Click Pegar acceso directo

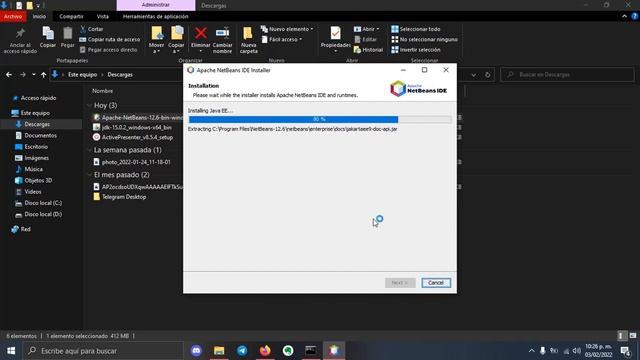(x=109, y=50)
